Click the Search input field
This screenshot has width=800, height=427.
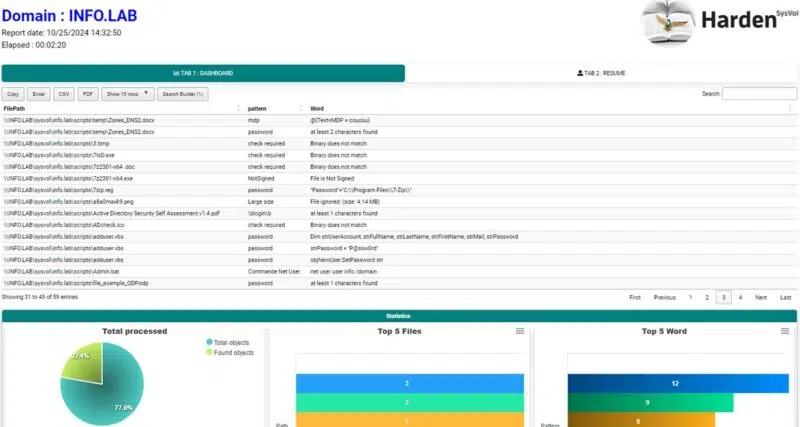759,93
